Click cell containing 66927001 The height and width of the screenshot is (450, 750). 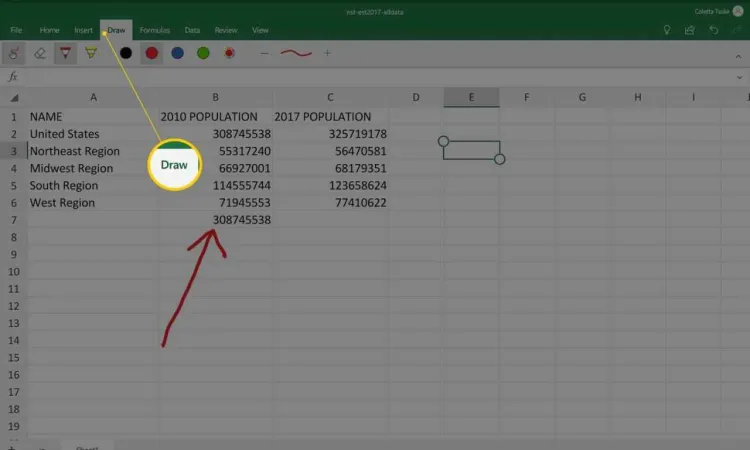tap(215, 168)
